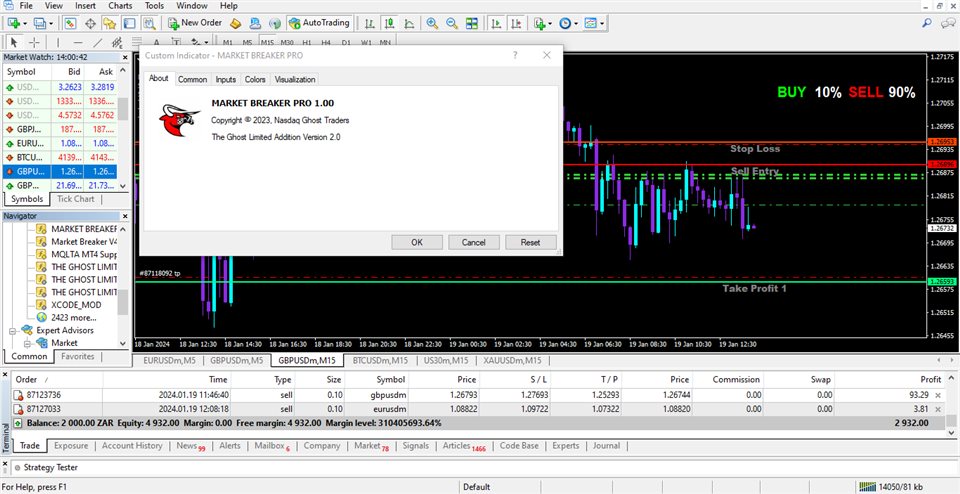960x494 pixels.
Task: Click Cancel in the indicator dialog
Action: [x=474, y=242]
